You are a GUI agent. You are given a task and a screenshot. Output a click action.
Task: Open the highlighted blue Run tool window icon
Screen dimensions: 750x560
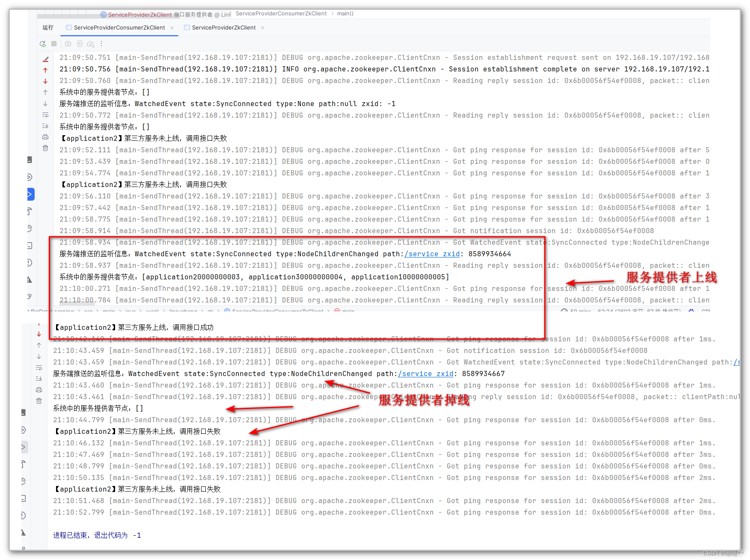pyautogui.click(x=30, y=194)
